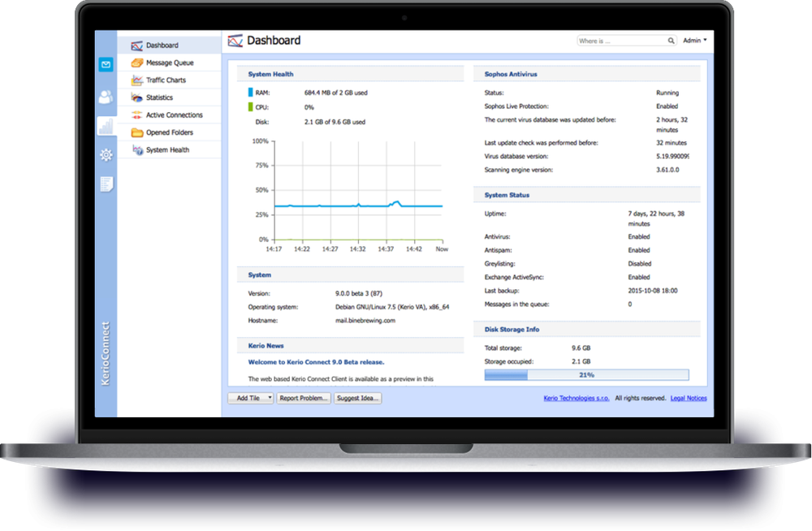Show Active Connections

tap(170, 115)
